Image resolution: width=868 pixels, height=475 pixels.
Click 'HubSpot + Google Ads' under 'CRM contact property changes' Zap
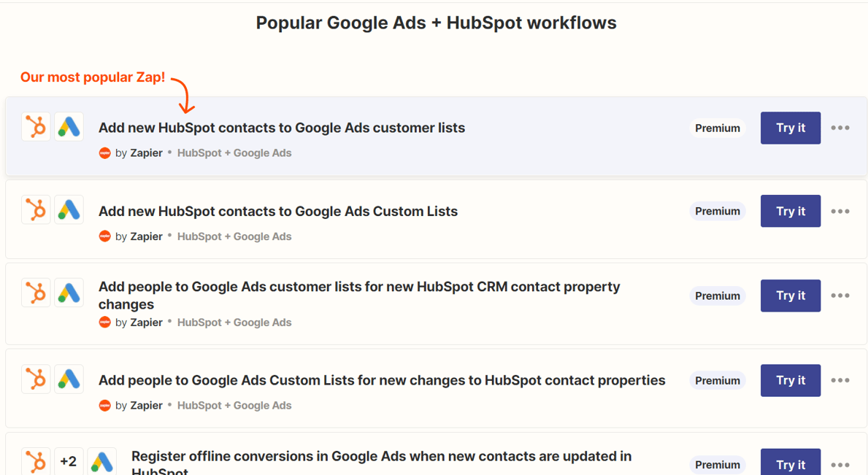[x=234, y=323]
